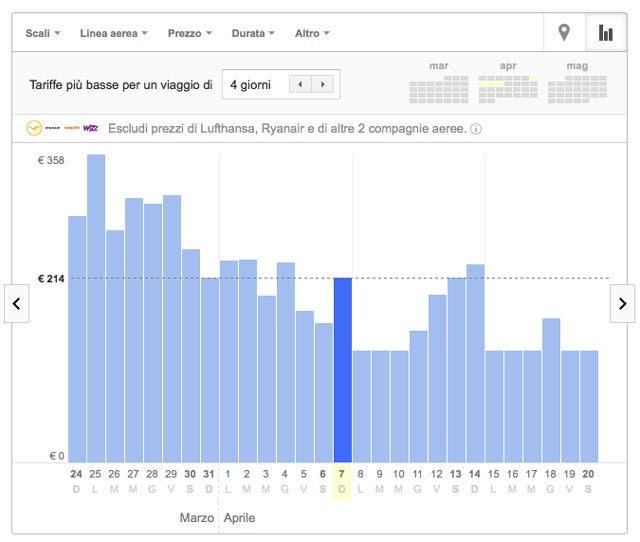Click the Ryanair logo

pyautogui.click(x=53, y=128)
